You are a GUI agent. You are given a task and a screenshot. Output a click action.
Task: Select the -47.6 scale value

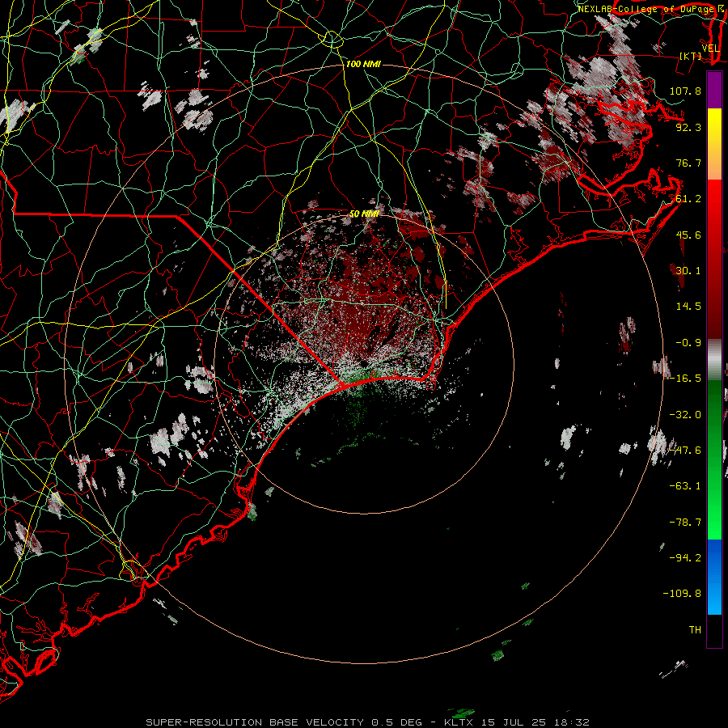[685, 451]
